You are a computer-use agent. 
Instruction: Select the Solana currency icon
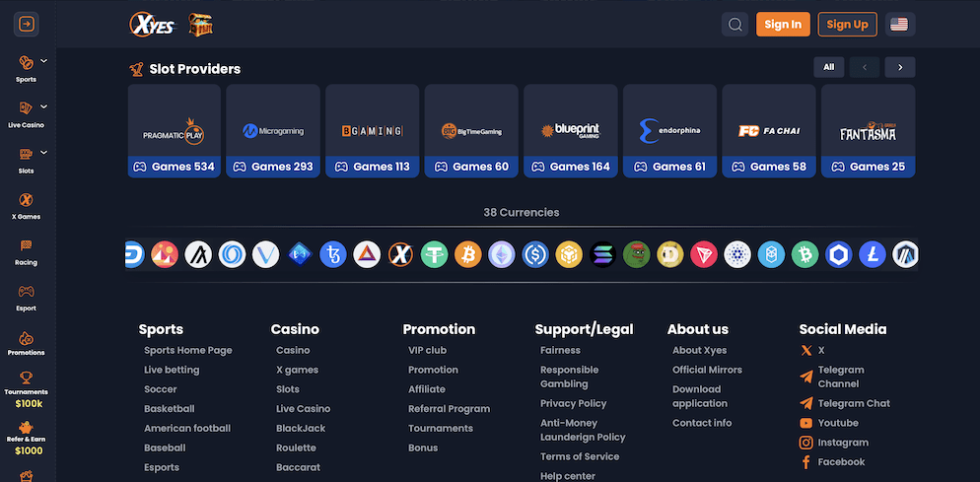point(603,254)
